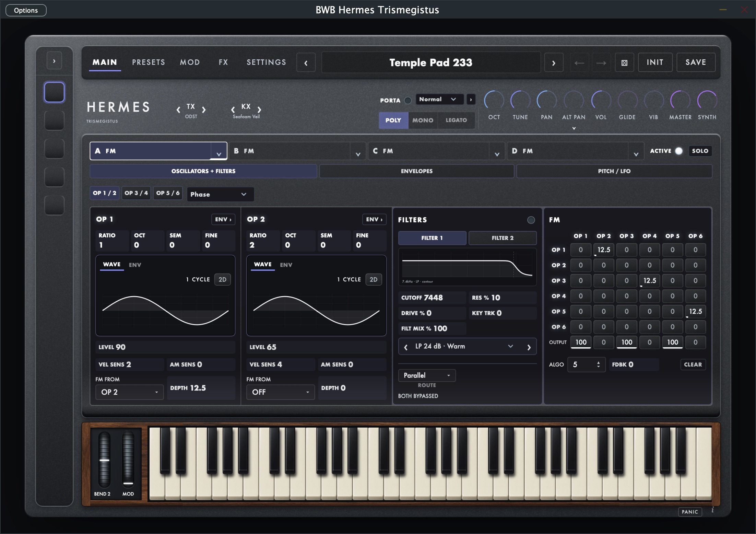Click the MOD wheel slider
Screen dimensions: 756x534
(128, 460)
